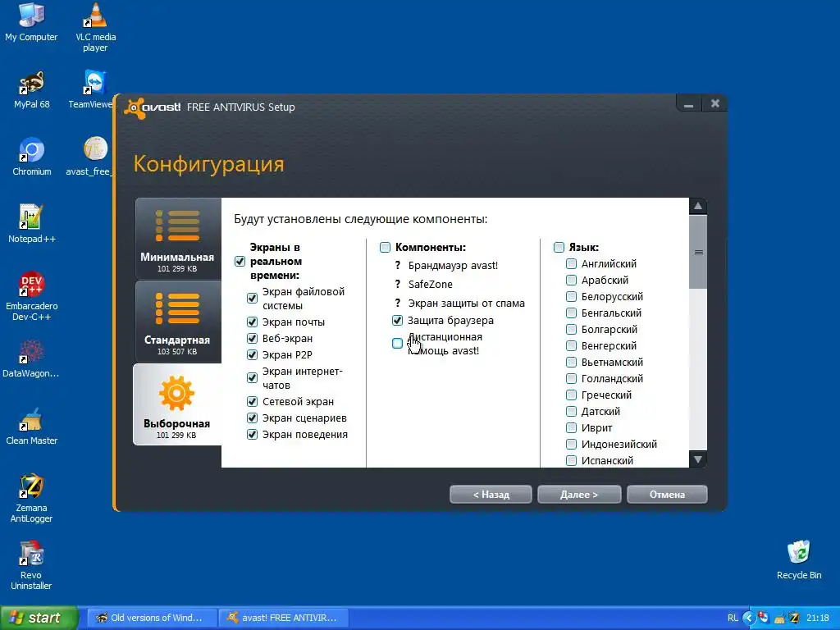Click the RL language indicator in tray
The image size is (840, 630).
(x=733, y=618)
